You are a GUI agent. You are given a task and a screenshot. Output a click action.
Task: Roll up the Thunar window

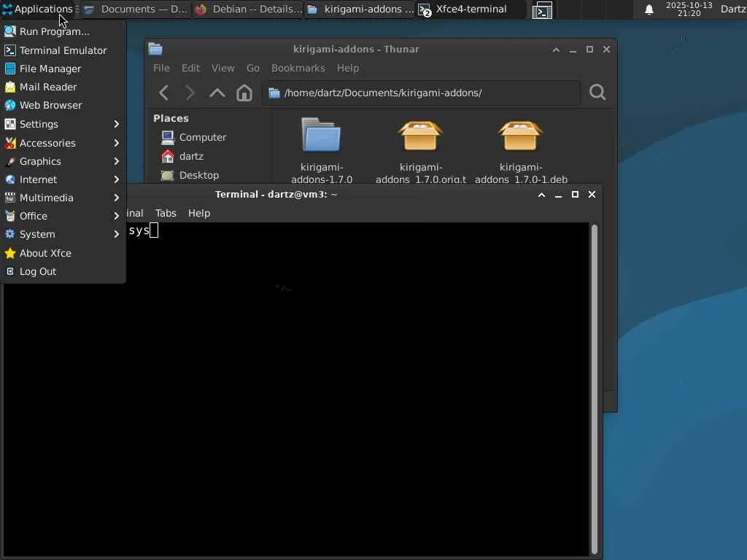point(556,50)
